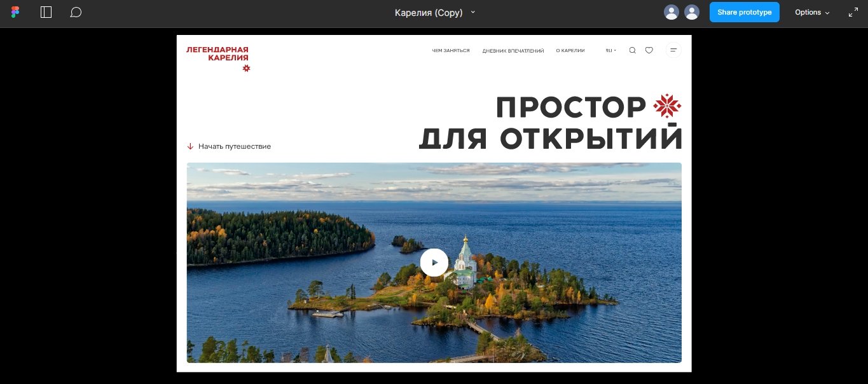Click the red snowflake ornament beside ПРОСТОР

coord(667,106)
